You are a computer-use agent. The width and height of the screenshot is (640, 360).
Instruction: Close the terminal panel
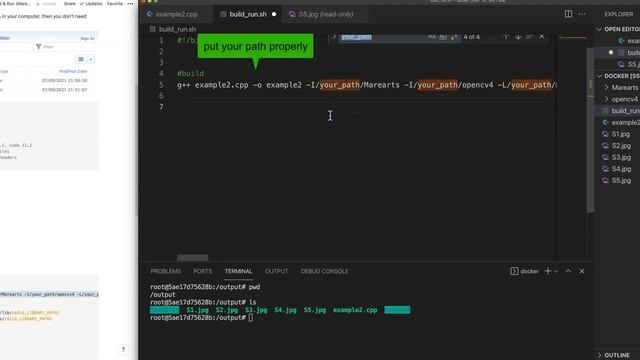[x=582, y=271]
